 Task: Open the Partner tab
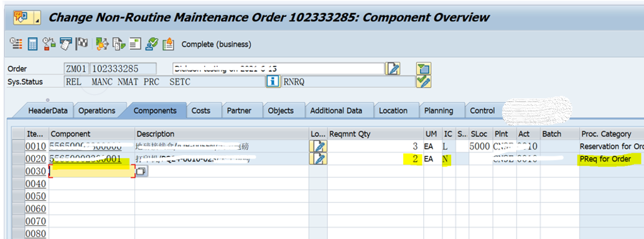tap(239, 110)
